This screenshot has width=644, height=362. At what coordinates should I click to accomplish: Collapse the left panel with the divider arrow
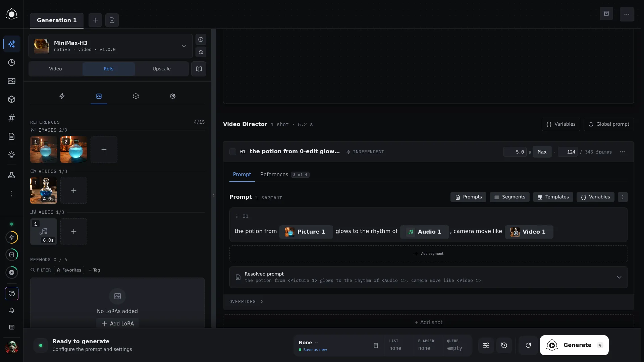(214, 195)
